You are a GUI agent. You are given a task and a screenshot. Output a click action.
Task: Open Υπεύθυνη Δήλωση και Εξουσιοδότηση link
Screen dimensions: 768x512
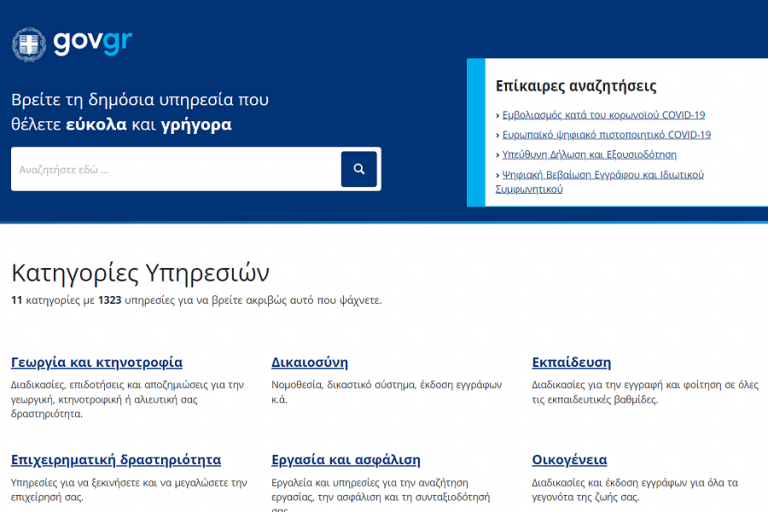(589, 155)
